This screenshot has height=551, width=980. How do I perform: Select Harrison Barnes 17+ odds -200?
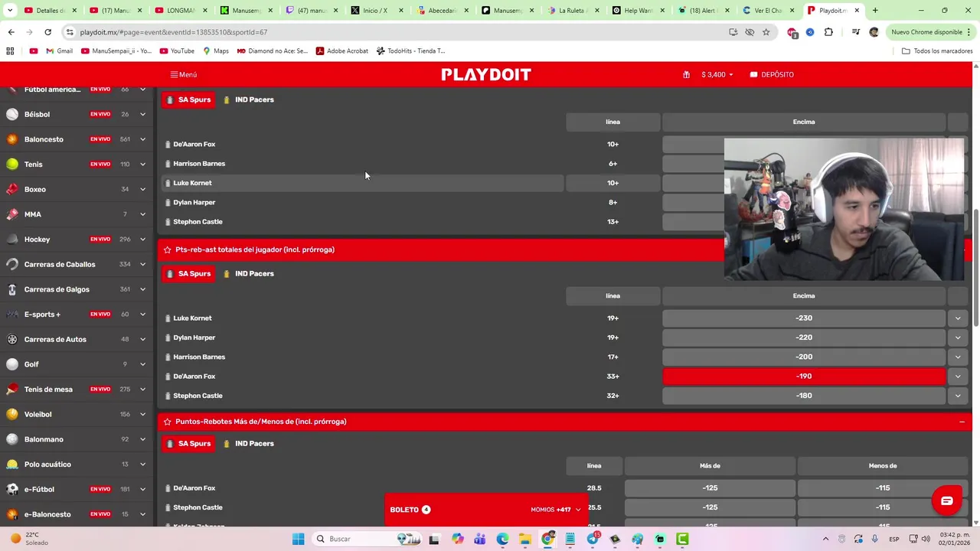[x=804, y=357]
